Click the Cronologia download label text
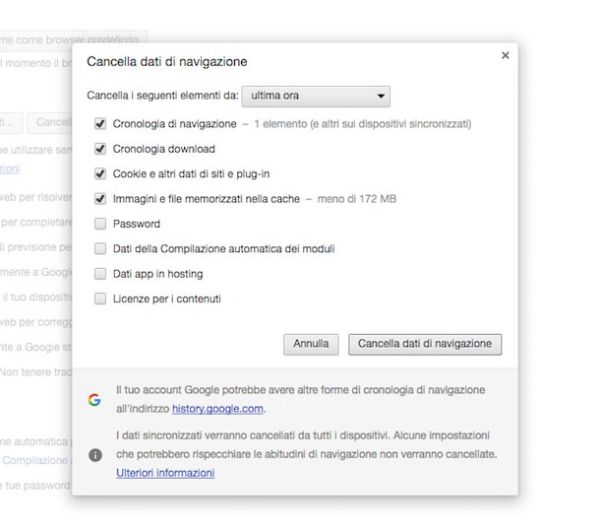The width and height of the screenshot is (600, 523). pyautogui.click(x=164, y=149)
